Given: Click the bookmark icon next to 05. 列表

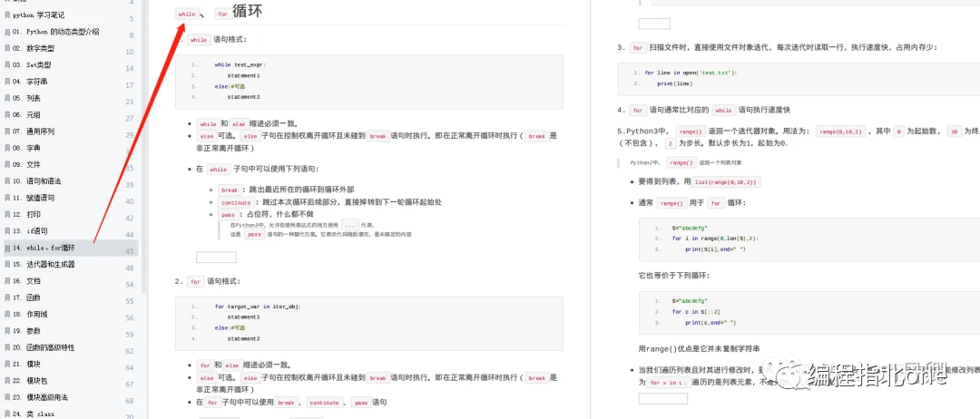Looking at the screenshot, I should pos(7,98).
